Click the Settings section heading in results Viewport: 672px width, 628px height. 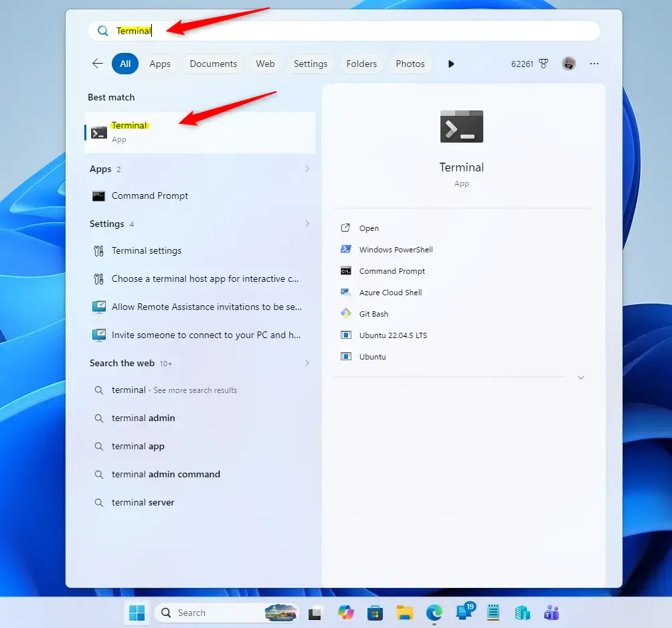tap(106, 224)
